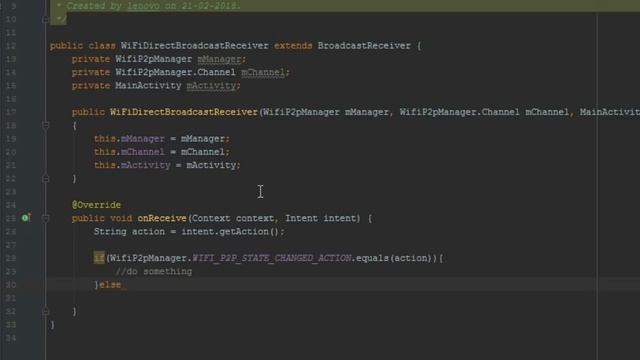Click the onReceive method name

pyautogui.click(x=162, y=218)
